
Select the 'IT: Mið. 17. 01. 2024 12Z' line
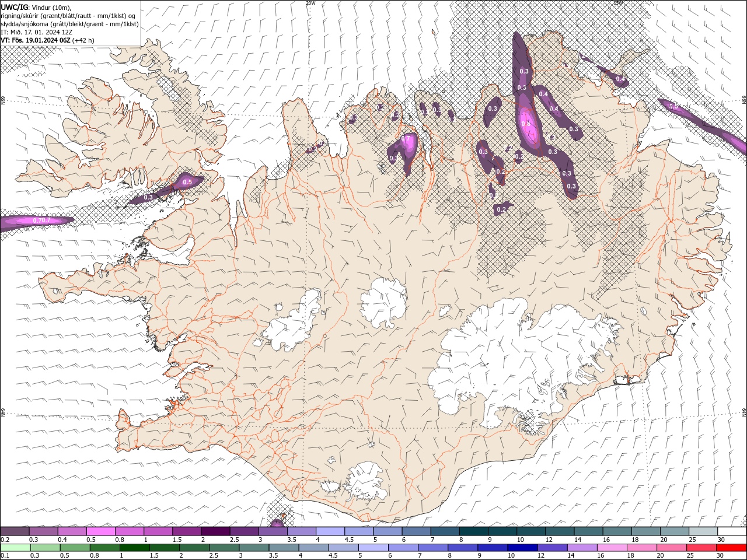point(37,32)
